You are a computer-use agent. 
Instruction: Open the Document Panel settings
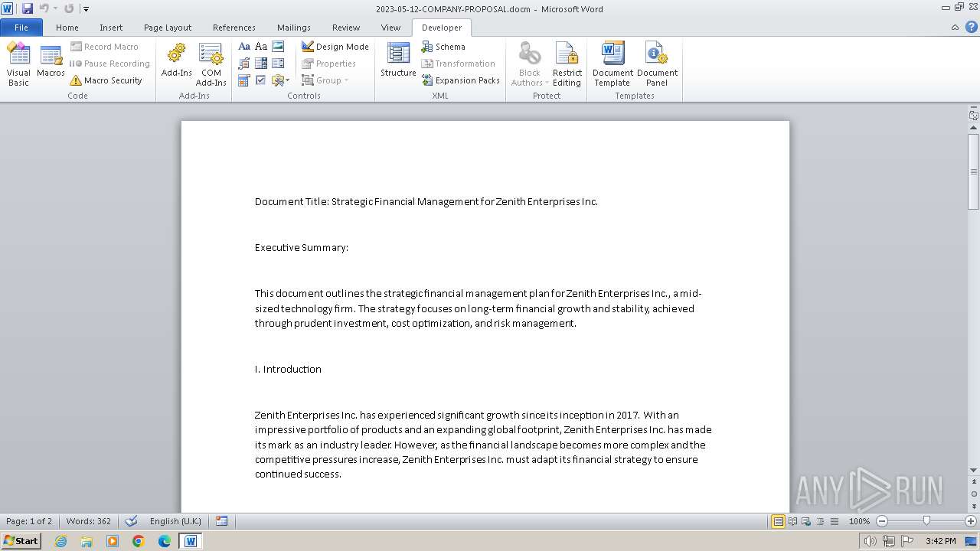pos(657,64)
